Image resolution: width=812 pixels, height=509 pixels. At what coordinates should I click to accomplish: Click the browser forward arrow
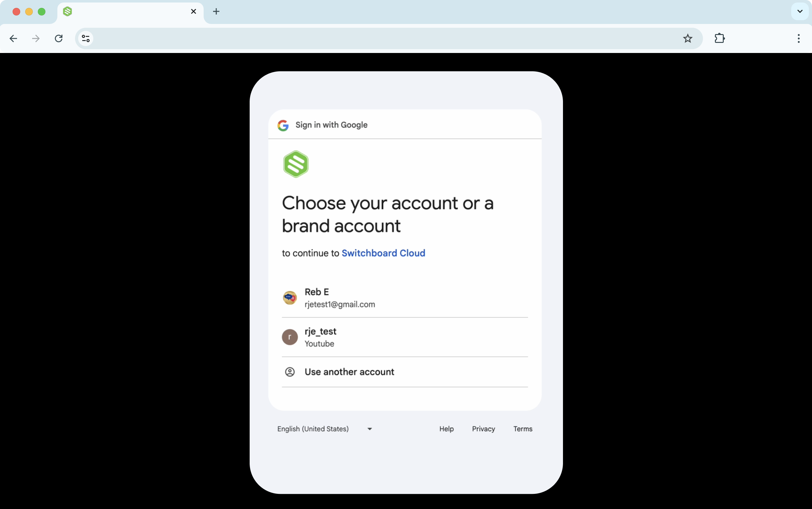click(36, 38)
